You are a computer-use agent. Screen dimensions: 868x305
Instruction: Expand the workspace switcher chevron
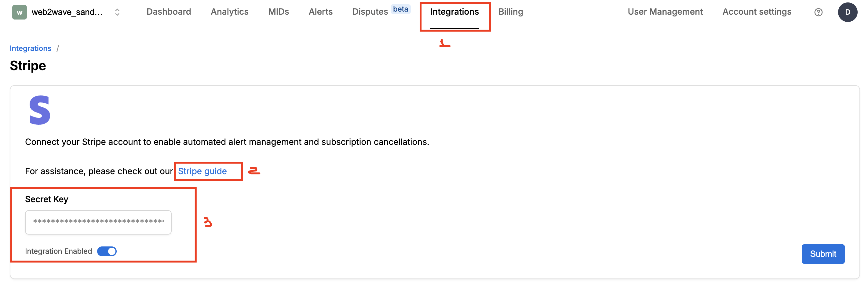[x=117, y=12]
